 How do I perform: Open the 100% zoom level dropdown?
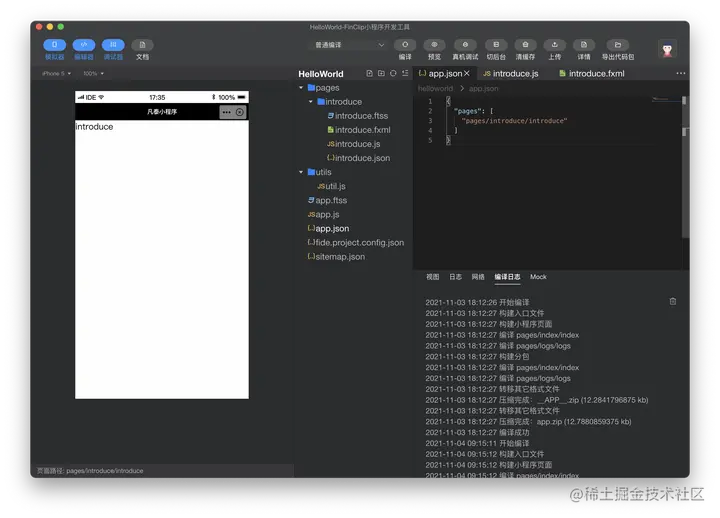point(93,73)
